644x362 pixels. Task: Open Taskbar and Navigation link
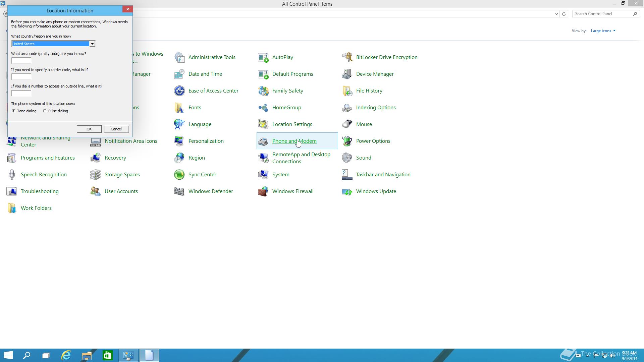tap(383, 175)
